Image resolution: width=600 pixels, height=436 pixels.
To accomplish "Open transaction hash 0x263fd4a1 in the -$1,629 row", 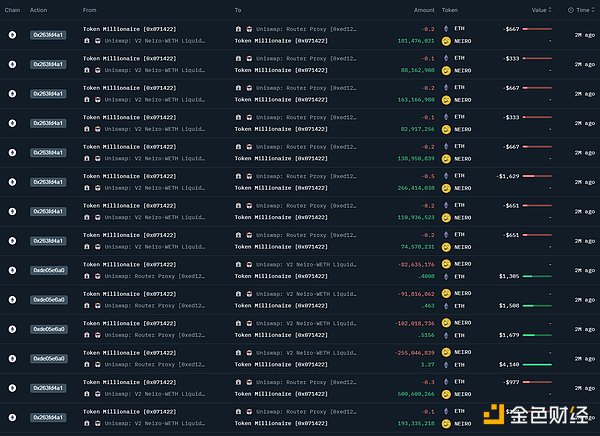I will [48, 182].
